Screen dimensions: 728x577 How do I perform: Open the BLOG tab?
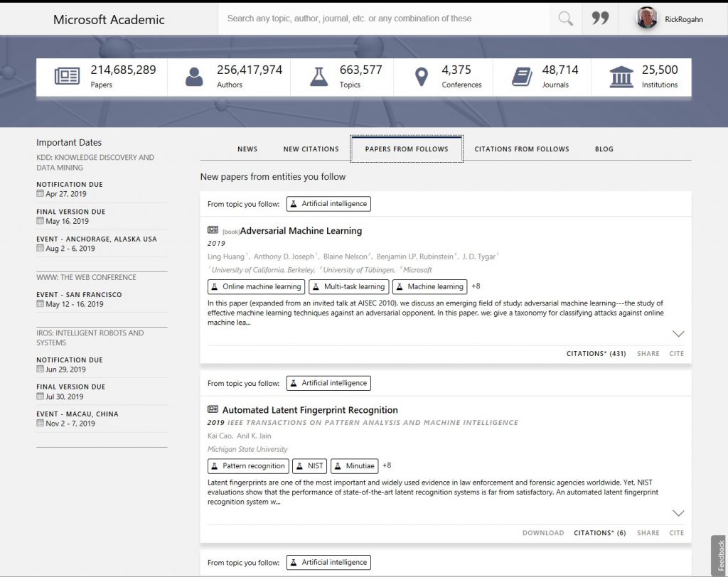click(x=604, y=149)
